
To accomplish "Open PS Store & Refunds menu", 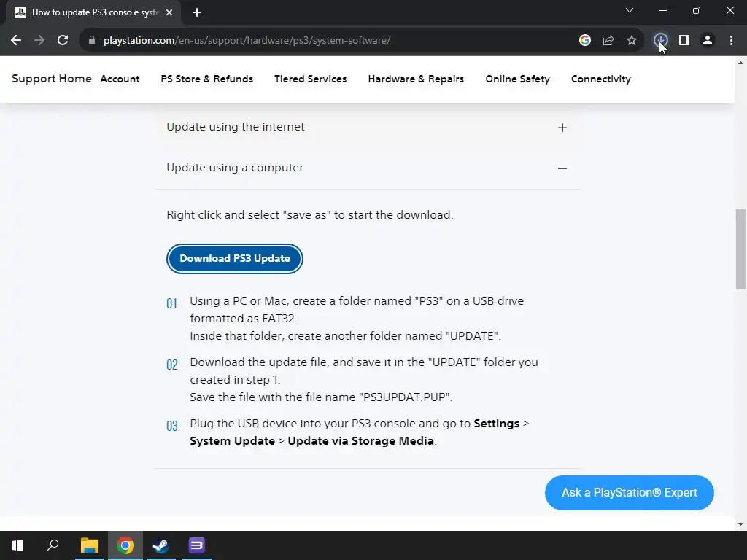I will tap(206, 79).
